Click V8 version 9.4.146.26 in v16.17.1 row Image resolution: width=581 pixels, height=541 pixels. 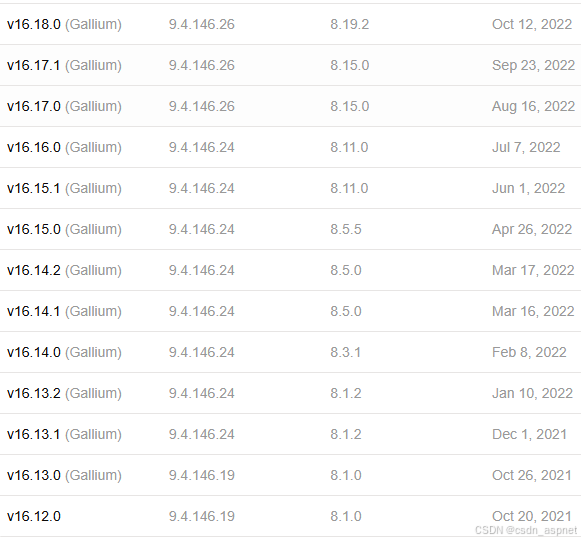pos(202,66)
